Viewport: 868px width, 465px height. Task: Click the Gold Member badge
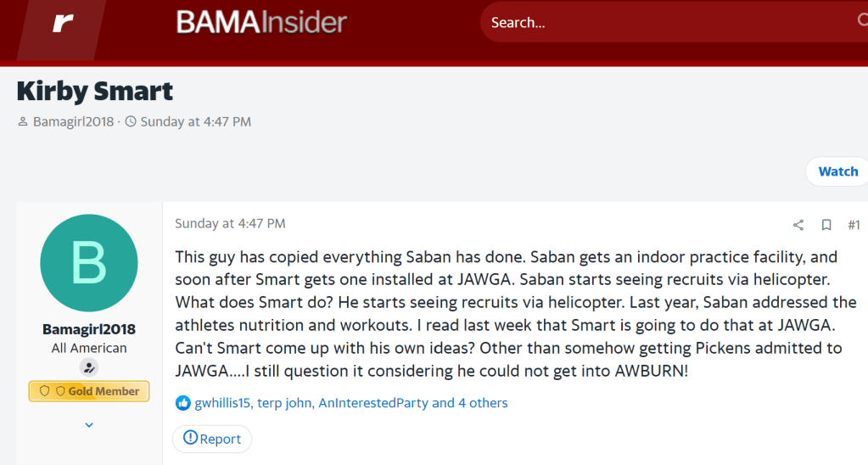[89, 391]
